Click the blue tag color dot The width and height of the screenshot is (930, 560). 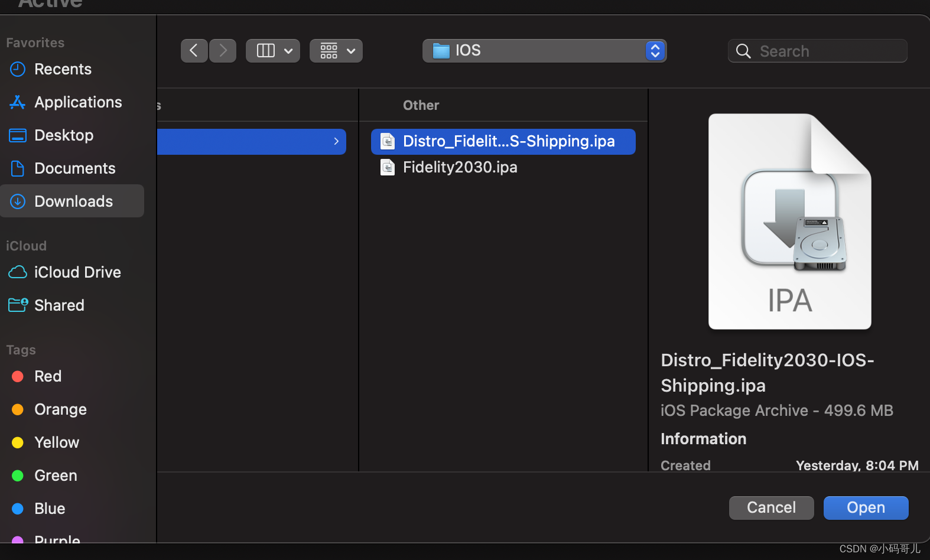pos(18,509)
